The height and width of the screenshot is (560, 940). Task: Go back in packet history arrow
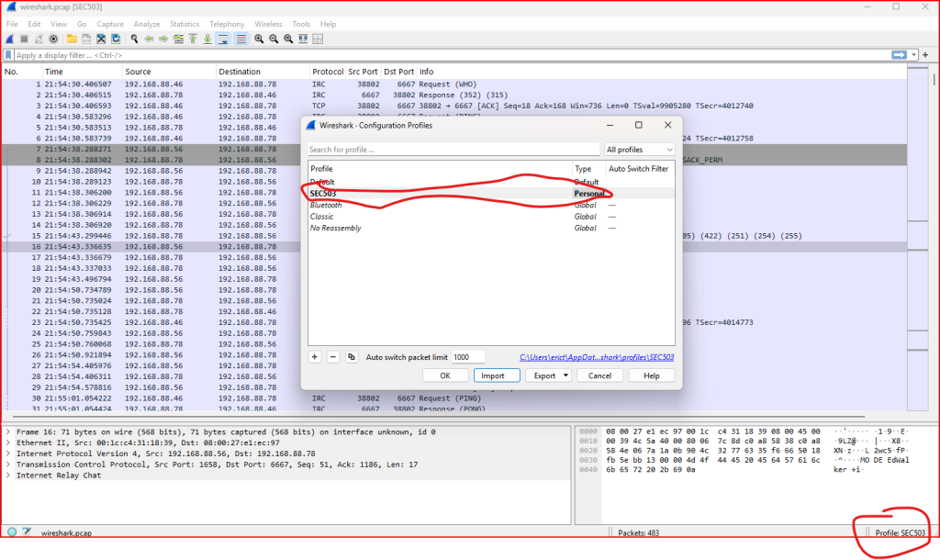click(x=149, y=39)
